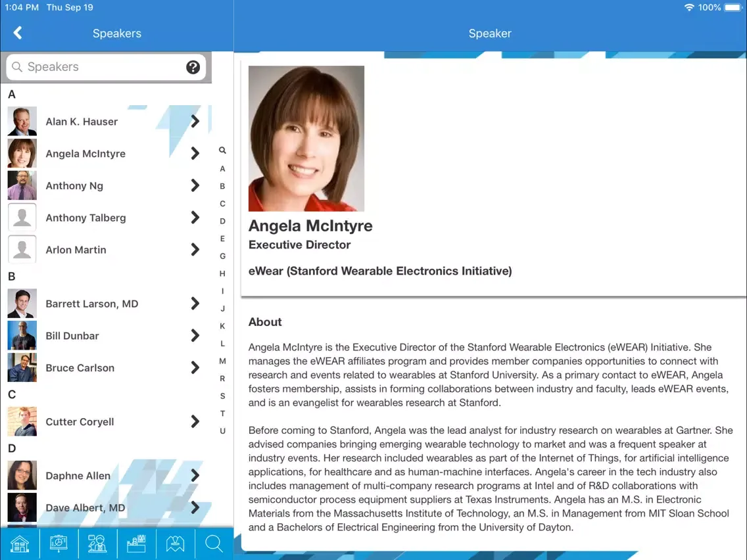Image resolution: width=747 pixels, height=560 pixels.
Task: Jump to letter R in index
Action: tap(222, 379)
